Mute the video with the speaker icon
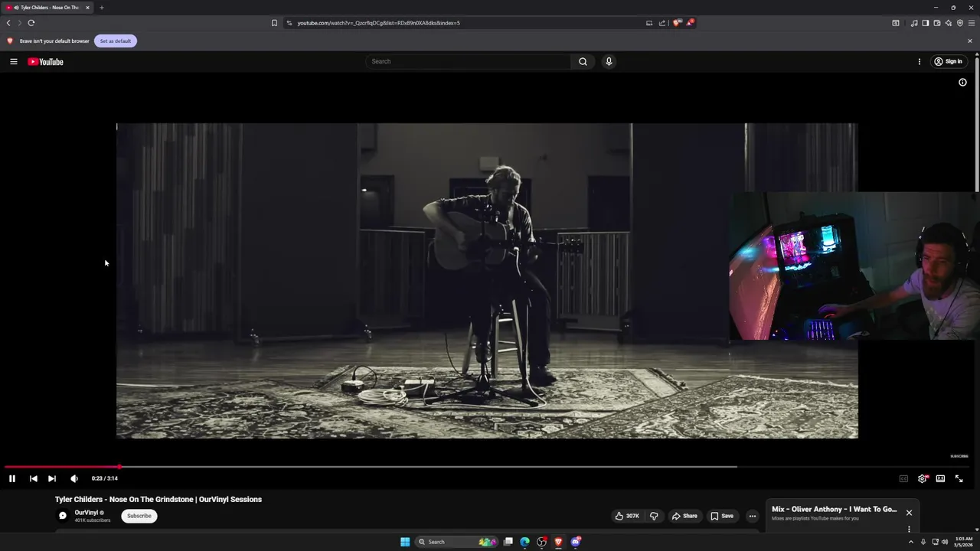The height and width of the screenshot is (551, 980). [x=74, y=478]
